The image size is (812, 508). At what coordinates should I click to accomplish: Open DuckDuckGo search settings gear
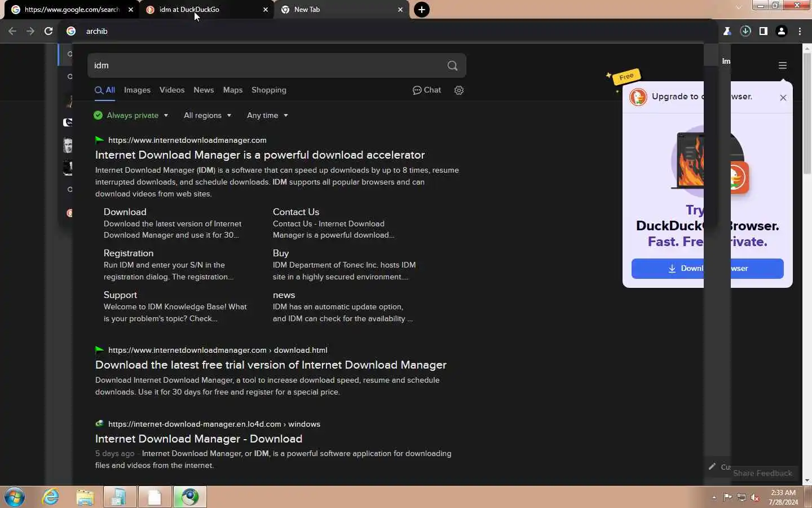(x=459, y=90)
